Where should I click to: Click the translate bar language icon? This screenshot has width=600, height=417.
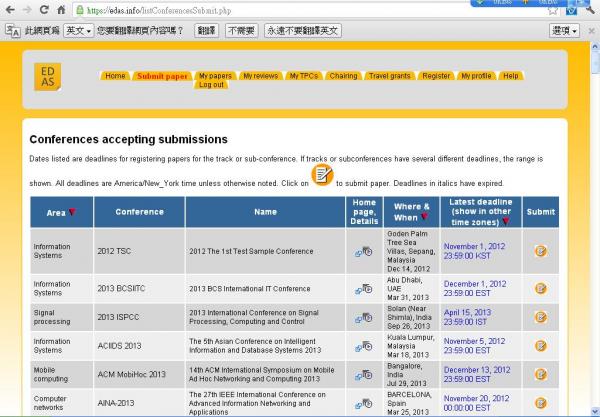tap(13, 31)
